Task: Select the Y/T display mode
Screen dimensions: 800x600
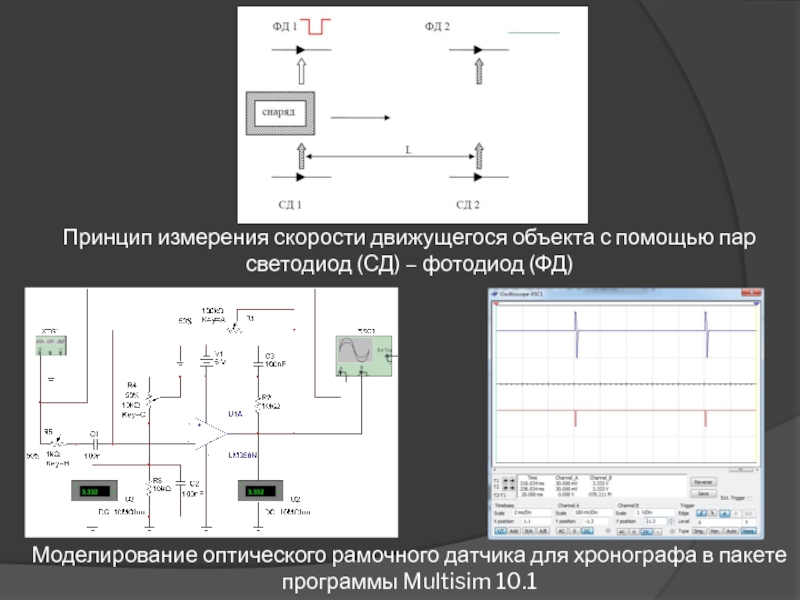Action: click(x=501, y=531)
